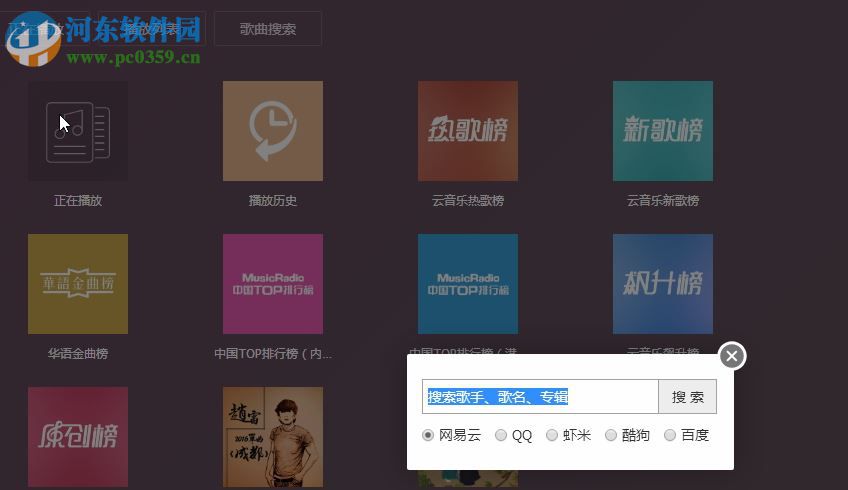The width and height of the screenshot is (848, 490).
Task: Switch to the 歌曲搜索 tab
Action: pyautogui.click(x=268, y=29)
